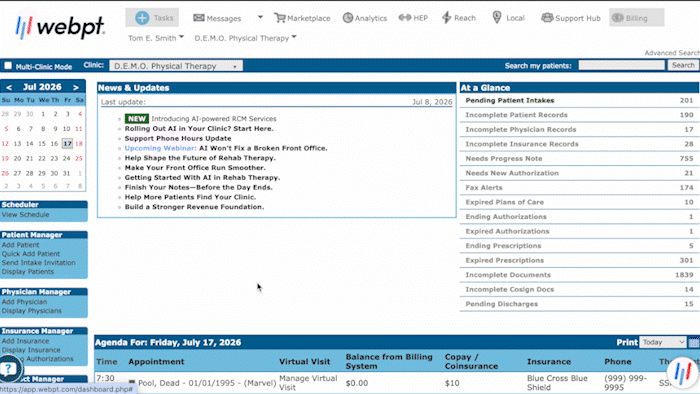
Task: Open Pool, Dead appointment entry
Action: pyautogui.click(x=207, y=383)
